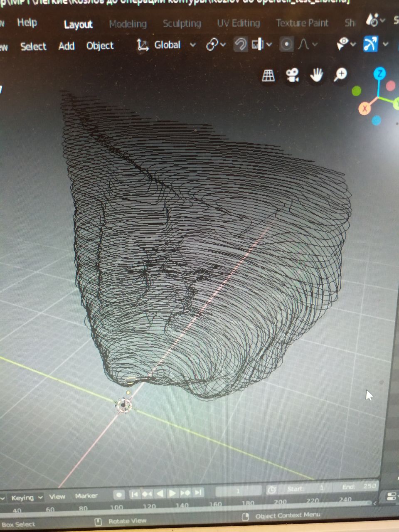The height and width of the screenshot is (532, 399).
Task: Open the transform orientation icon beside Global
Action: tap(143, 45)
